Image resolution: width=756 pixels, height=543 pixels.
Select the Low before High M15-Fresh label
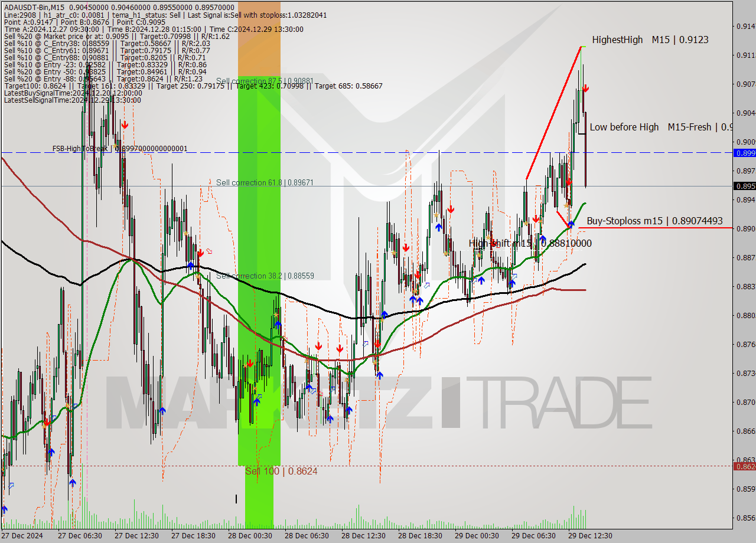tap(661, 127)
